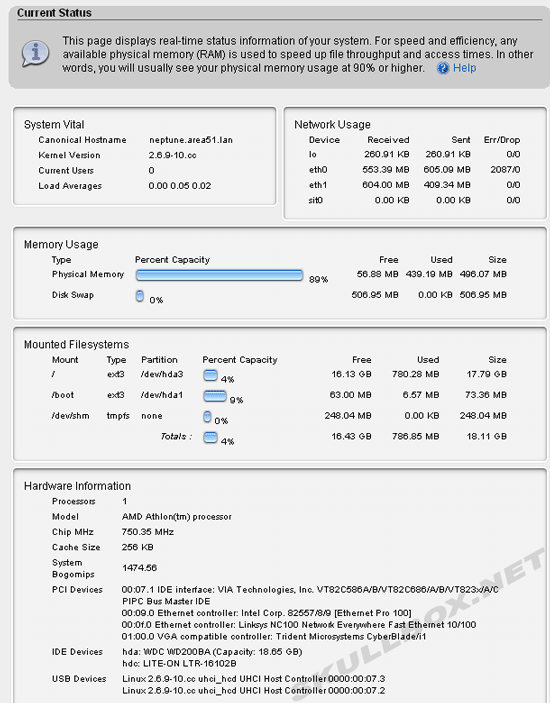Click the /dev/shm capacity indicator
The width and height of the screenshot is (550, 703).
tap(207, 417)
